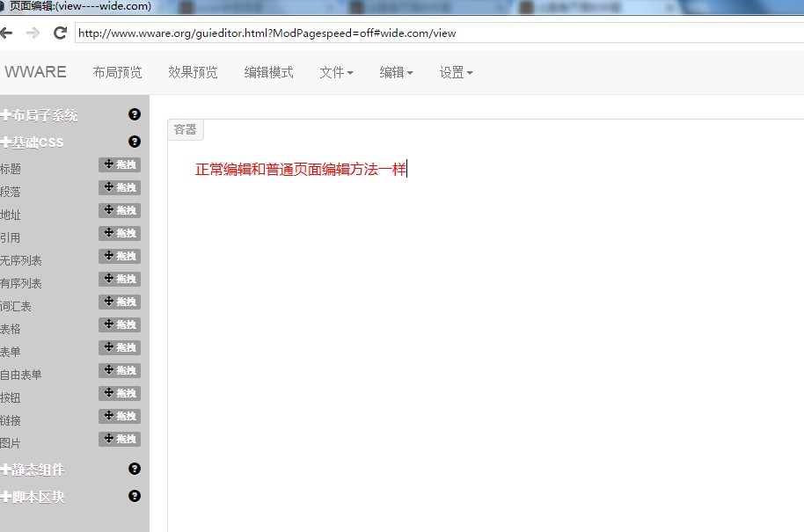804x532 pixels.
Task: Open 布局预览 layout preview
Action: (x=117, y=72)
